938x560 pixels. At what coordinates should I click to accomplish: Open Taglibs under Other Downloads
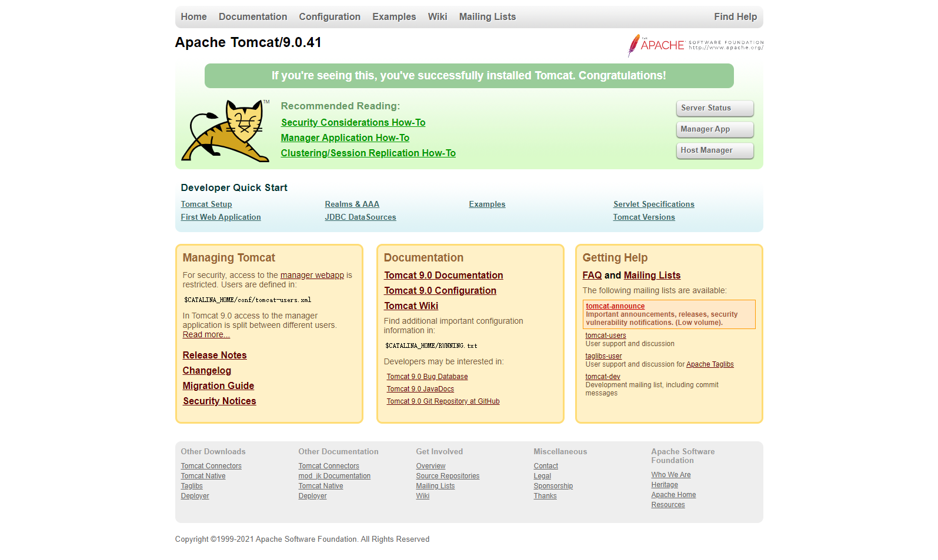[192, 486]
